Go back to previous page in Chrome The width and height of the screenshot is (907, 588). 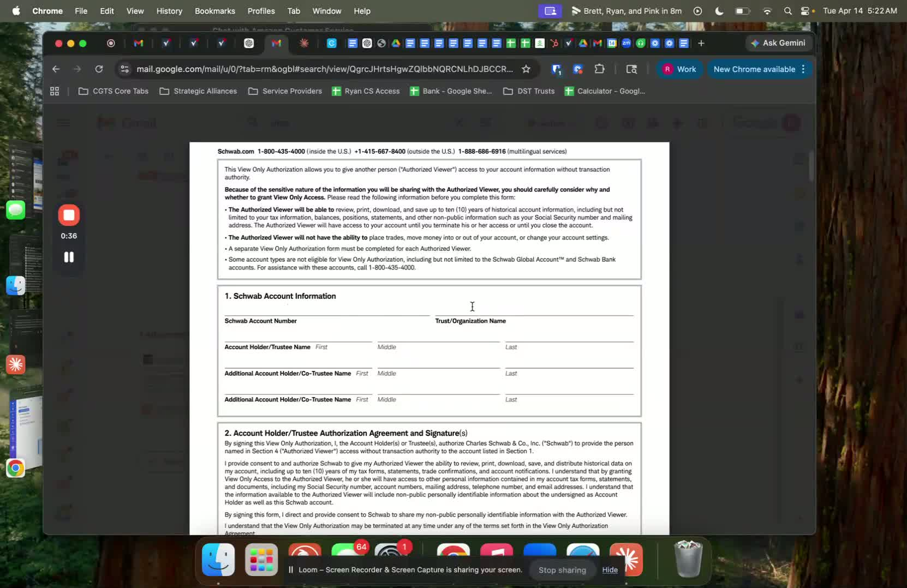(x=56, y=69)
